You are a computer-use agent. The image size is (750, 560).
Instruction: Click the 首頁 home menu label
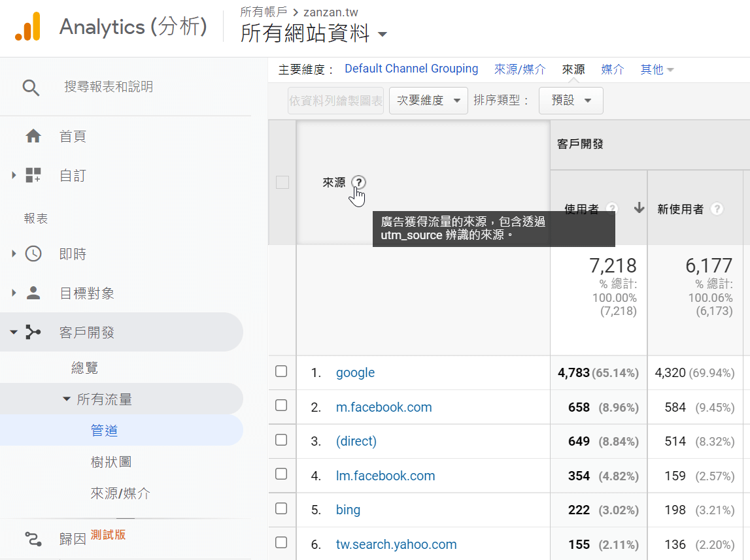[x=73, y=136]
